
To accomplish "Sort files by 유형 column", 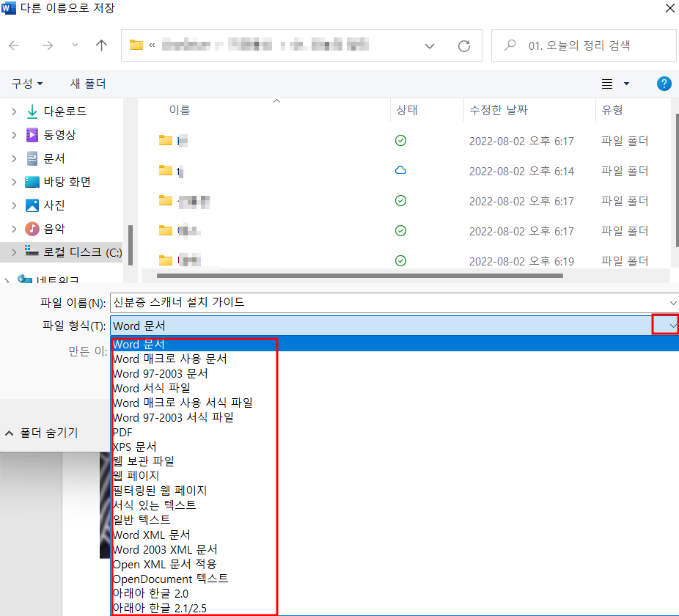I will 612,110.
